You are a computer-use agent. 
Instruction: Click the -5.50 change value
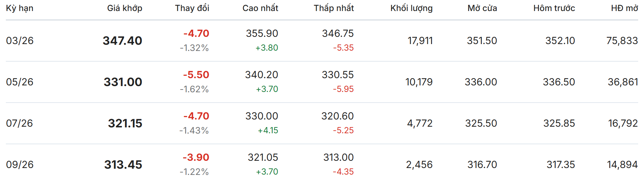coord(196,75)
